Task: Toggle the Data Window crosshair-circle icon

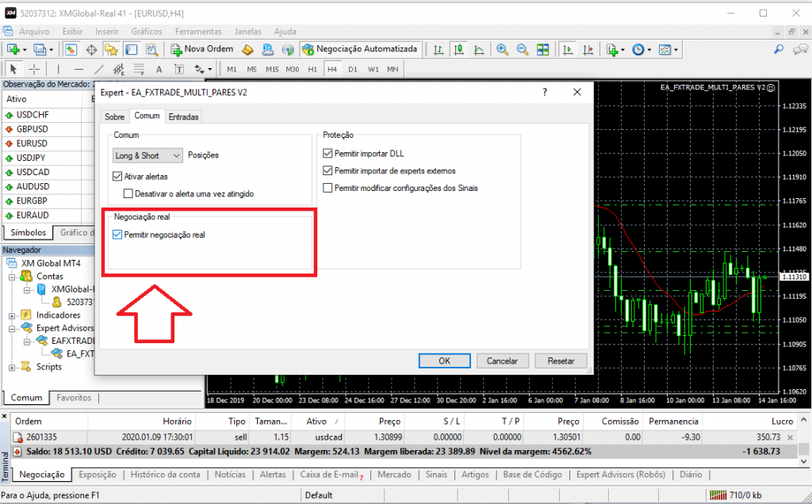Action: [91, 50]
